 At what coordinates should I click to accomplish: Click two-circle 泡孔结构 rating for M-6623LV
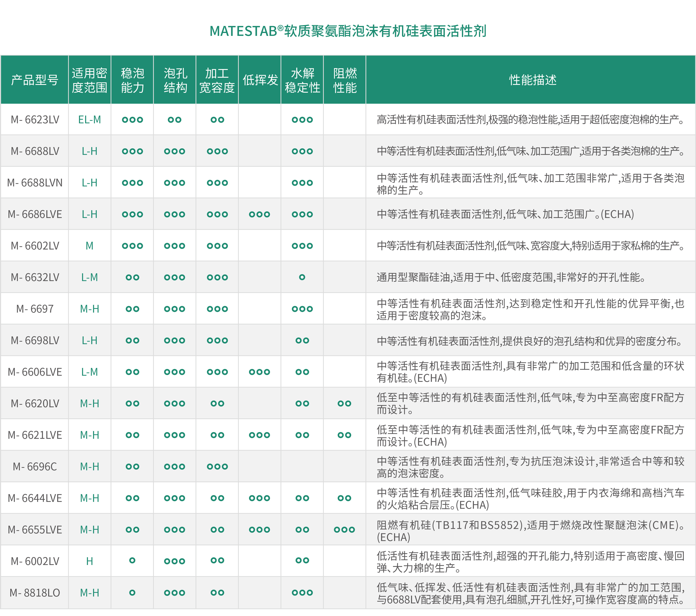click(175, 120)
